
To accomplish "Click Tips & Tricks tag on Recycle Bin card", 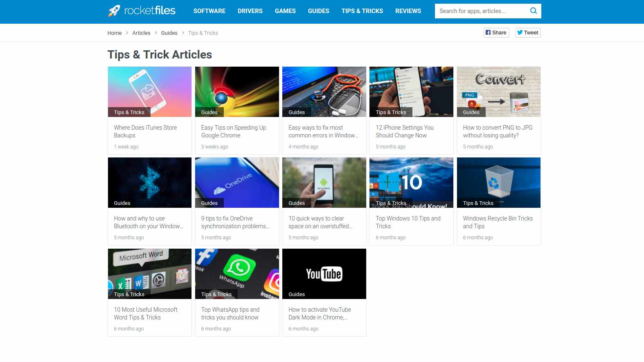I will coord(478,203).
